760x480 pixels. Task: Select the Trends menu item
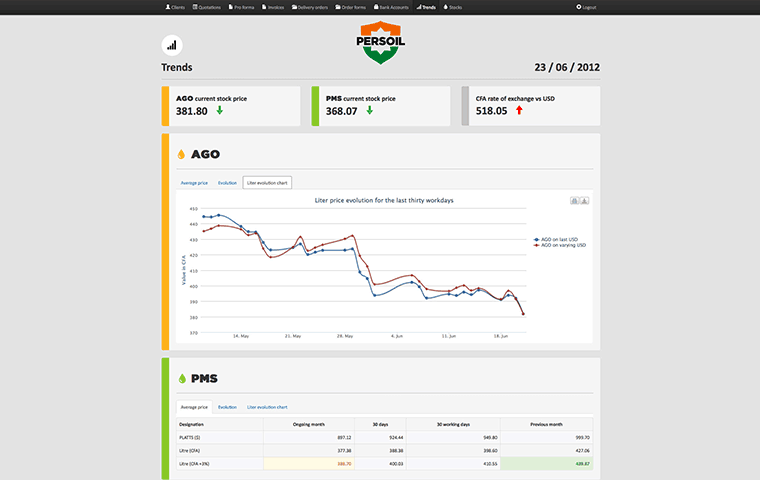pos(426,7)
